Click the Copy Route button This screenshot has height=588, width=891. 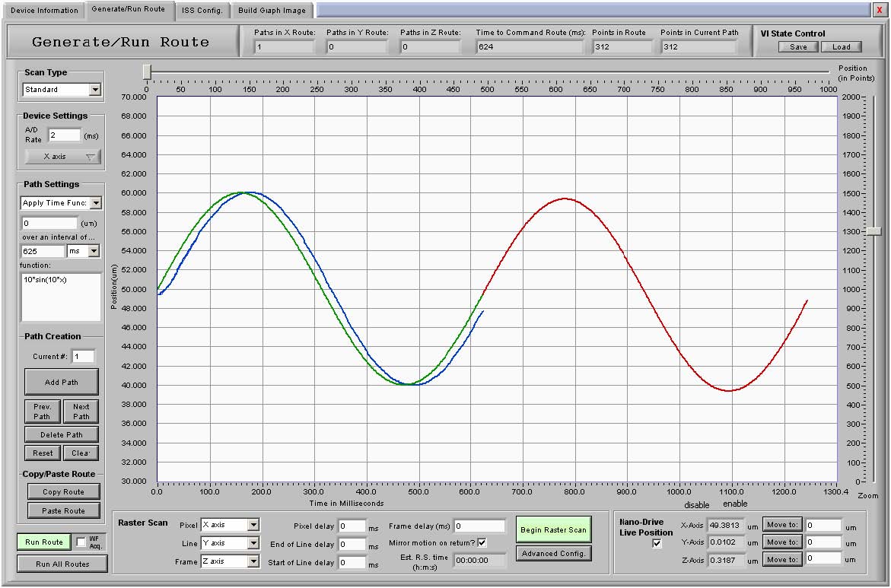[x=63, y=492]
